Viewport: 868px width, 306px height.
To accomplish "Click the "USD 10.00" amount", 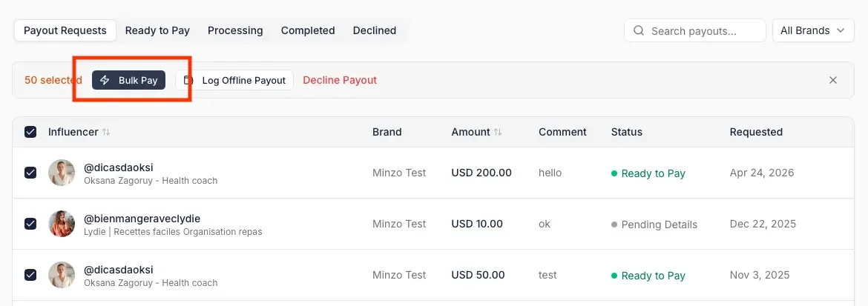I will pyautogui.click(x=477, y=224).
